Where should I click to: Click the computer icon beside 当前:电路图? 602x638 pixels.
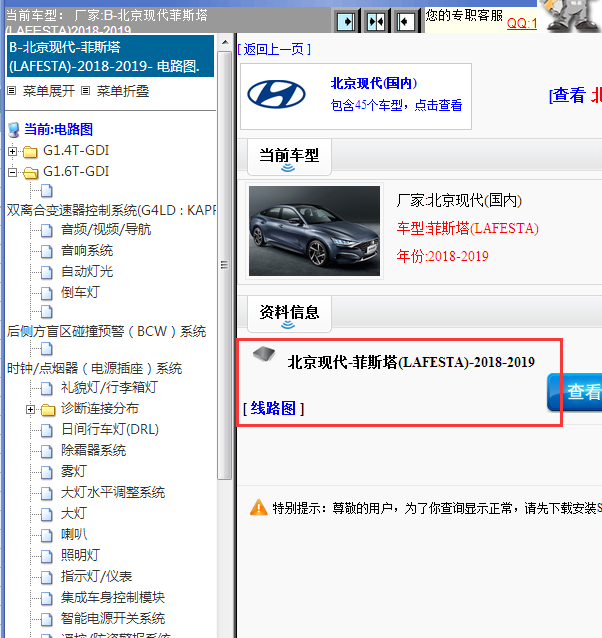(x=14, y=130)
